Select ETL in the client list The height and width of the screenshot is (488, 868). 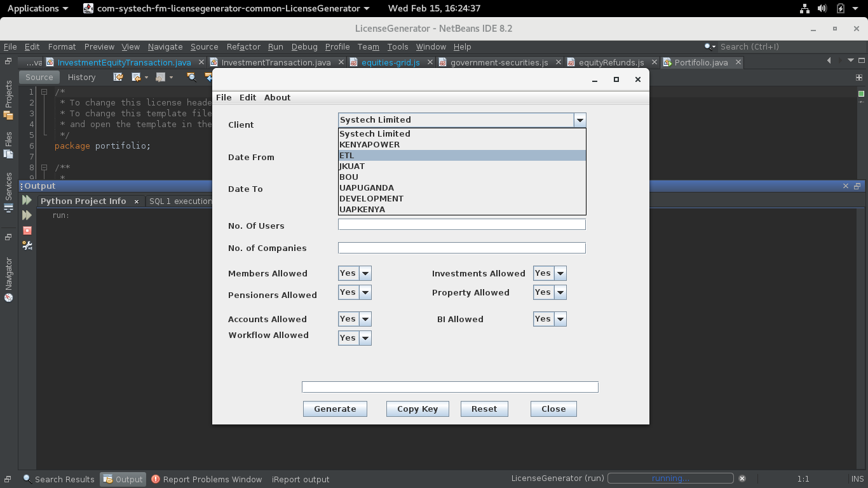pyautogui.click(x=462, y=156)
